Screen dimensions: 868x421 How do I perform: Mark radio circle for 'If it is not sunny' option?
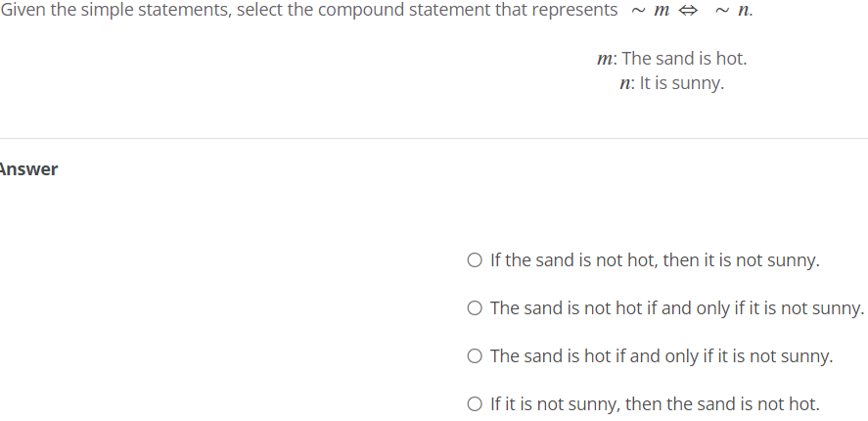click(x=475, y=404)
